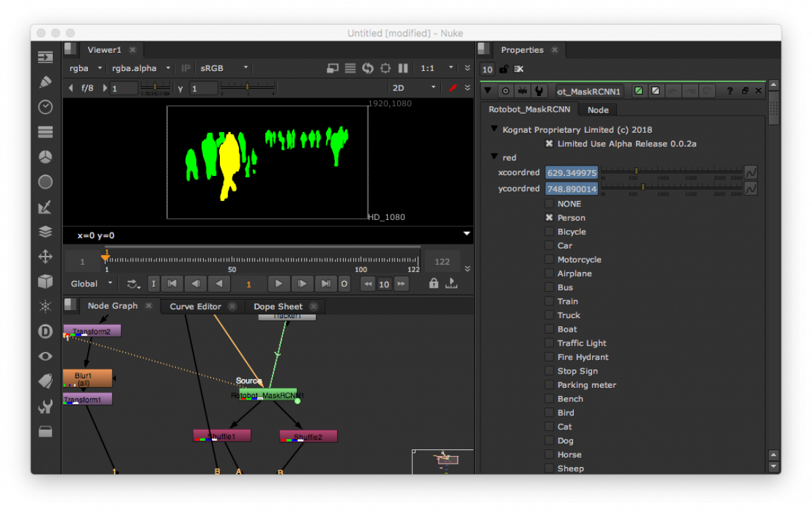The width and height of the screenshot is (812, 511).
Task: Open the help question mark icon in Properties
Action: tap(729, 90)
